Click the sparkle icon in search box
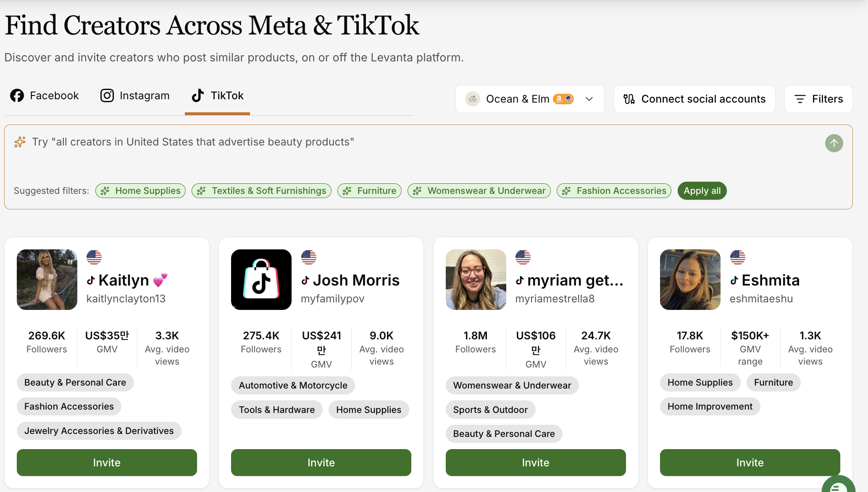 pyautogui.click(x=20, y=142)
